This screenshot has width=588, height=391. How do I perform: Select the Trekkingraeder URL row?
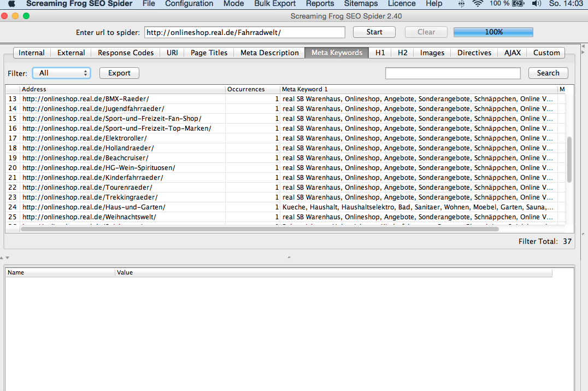tap(285, 197)
